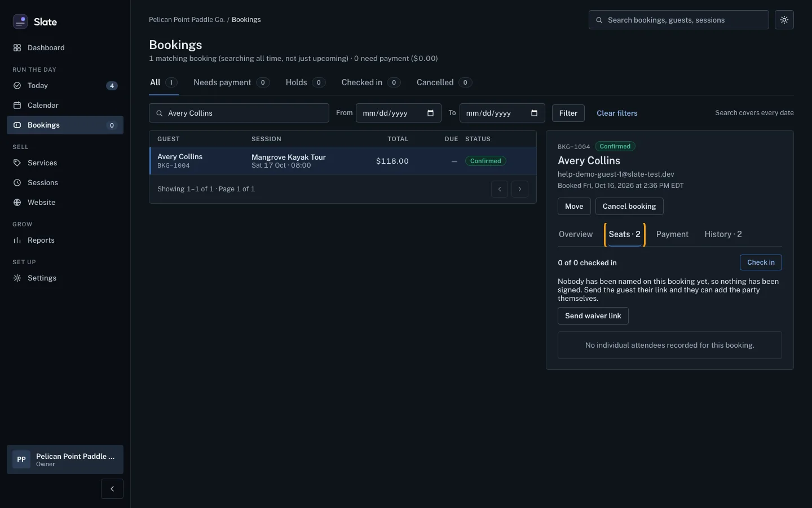Click the Filter button
812x508 pixels.
click(568, 113)
